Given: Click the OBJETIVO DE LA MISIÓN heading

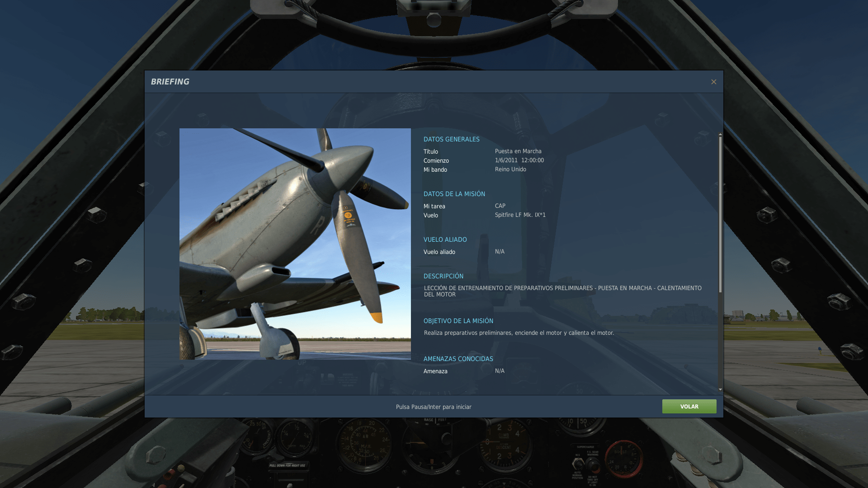Looking at the screenshot, I should click(458, 321).
